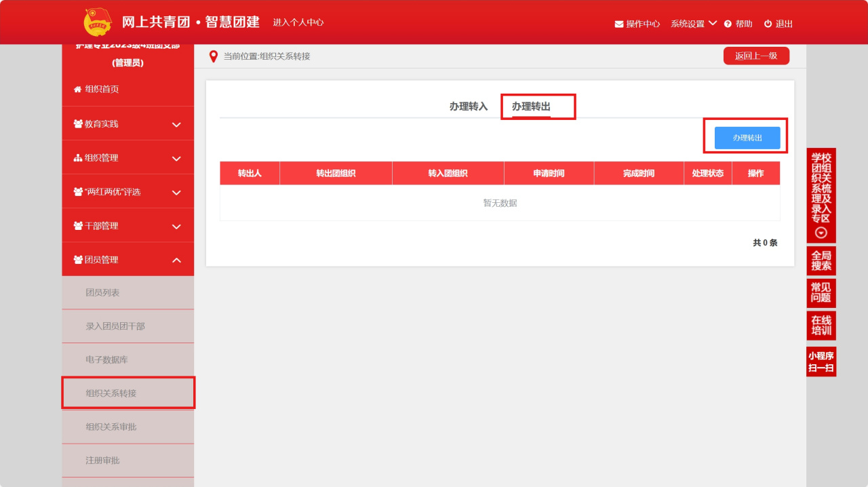
Task: Click the 网上共青团·智慧团建 site title
Action: tap(191, 22)
